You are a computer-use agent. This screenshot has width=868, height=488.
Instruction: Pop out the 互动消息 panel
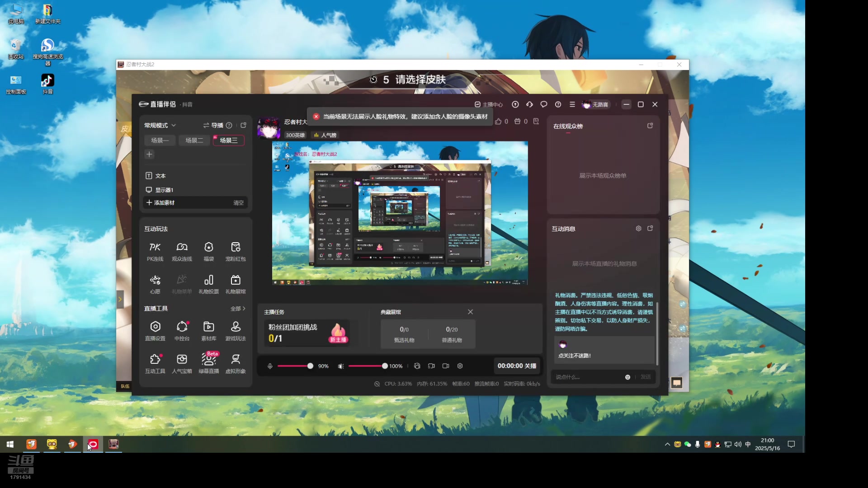(x=650, y=229)
